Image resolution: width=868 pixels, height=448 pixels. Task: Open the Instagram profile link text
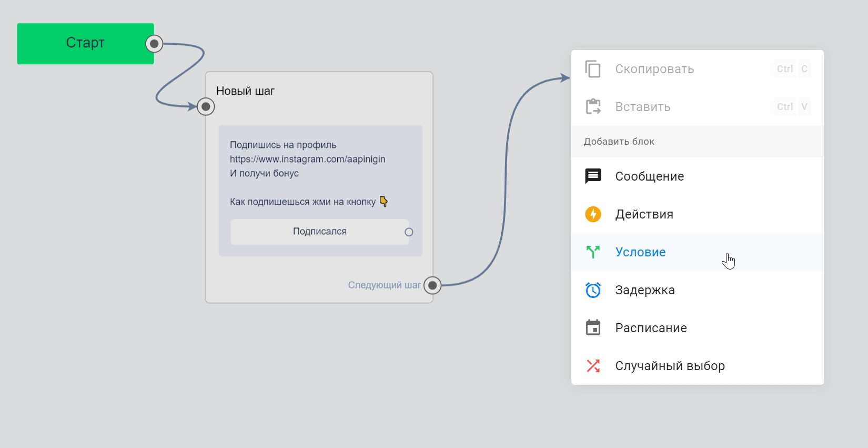307,159
